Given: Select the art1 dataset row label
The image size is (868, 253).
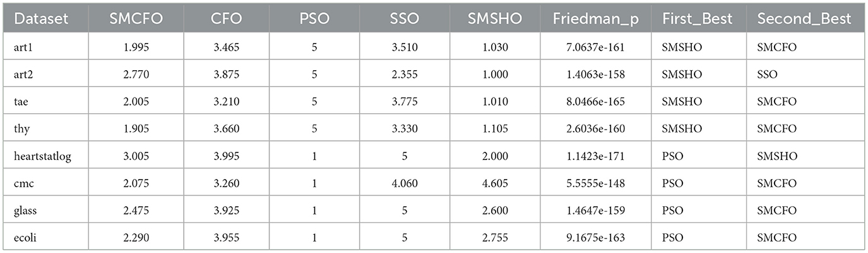Looking at the screenshot, I should coord(23,46).
